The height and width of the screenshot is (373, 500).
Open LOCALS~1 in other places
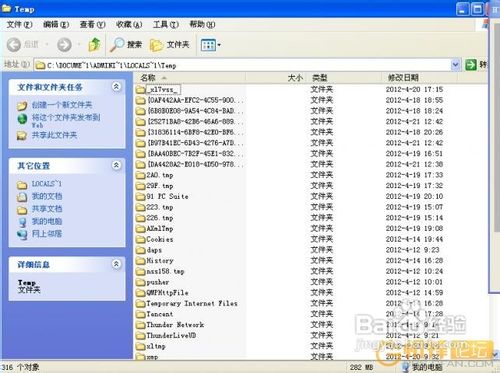tap(47, 184)
